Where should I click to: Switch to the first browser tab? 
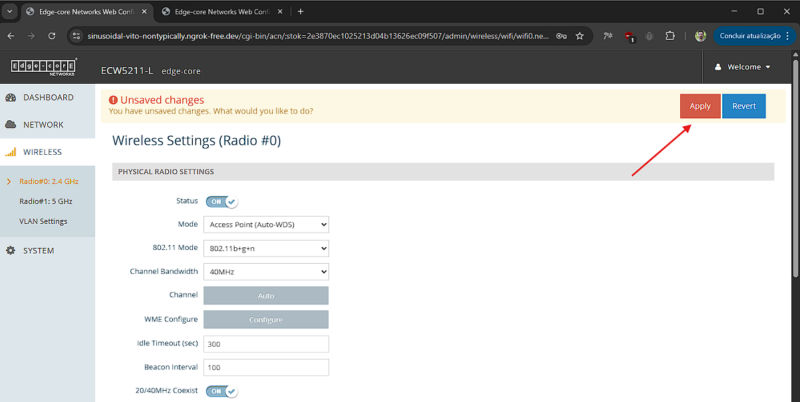[x=86, y=11]
